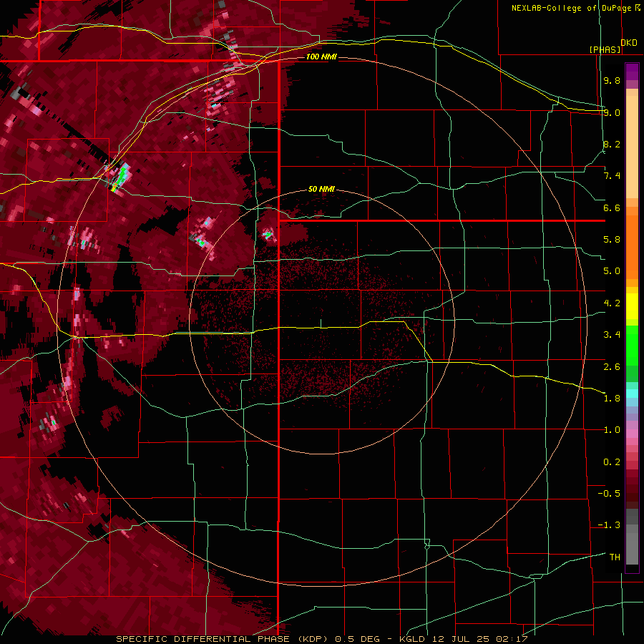Click the TH threshold label on scale

(x=615, y=557)
